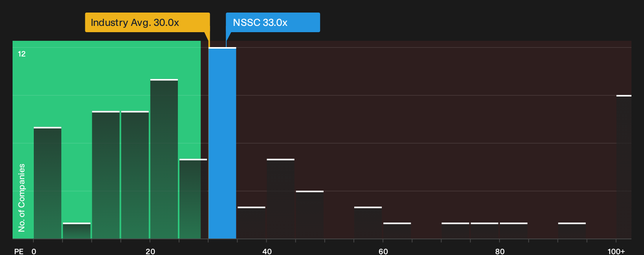This screenshot has height=255, width=644.
Task: Click x-axis tick label 20
Action: (150, 251)
